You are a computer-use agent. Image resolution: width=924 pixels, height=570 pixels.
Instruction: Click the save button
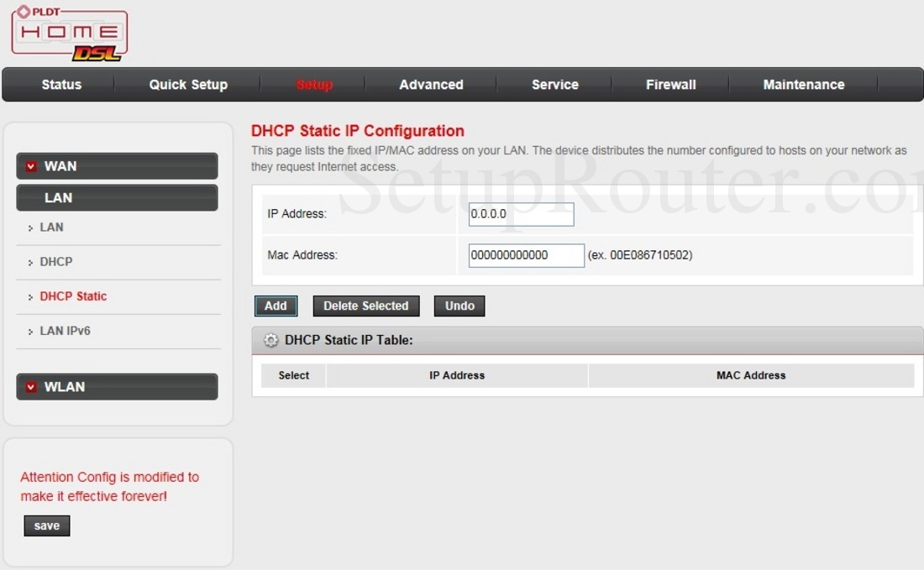[x=46, y=526]
